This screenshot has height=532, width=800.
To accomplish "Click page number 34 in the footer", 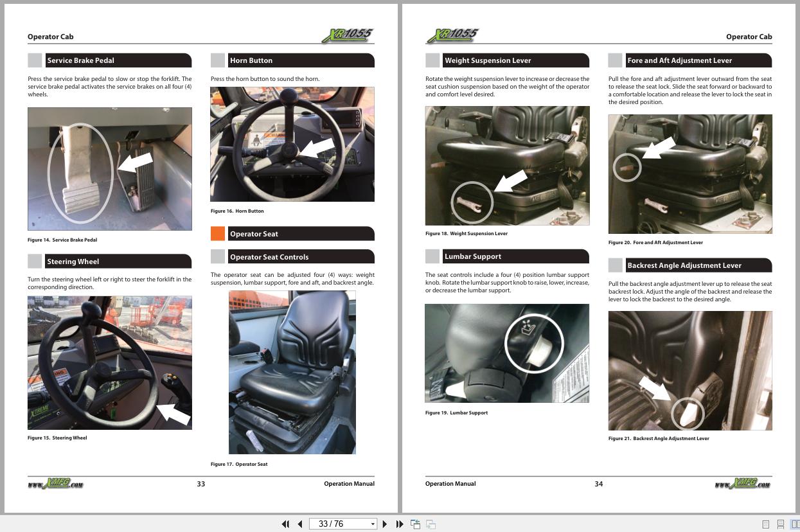I will [599, 484].
